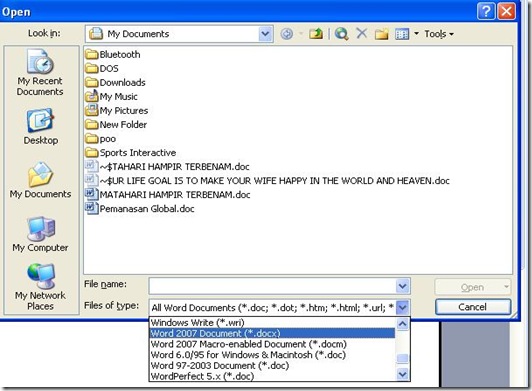Select the My Pictures folder
Screen dimensions: 532x391
click(117, 110)
